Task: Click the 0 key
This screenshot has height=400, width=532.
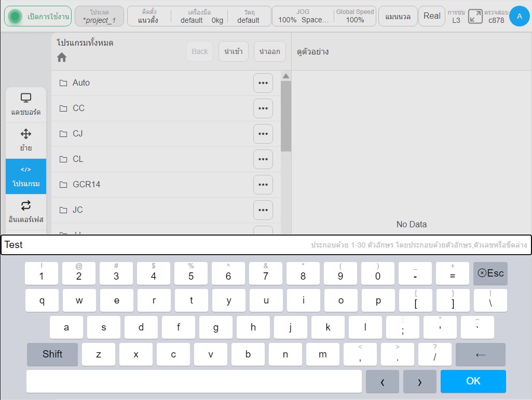Action: [378, 273]
